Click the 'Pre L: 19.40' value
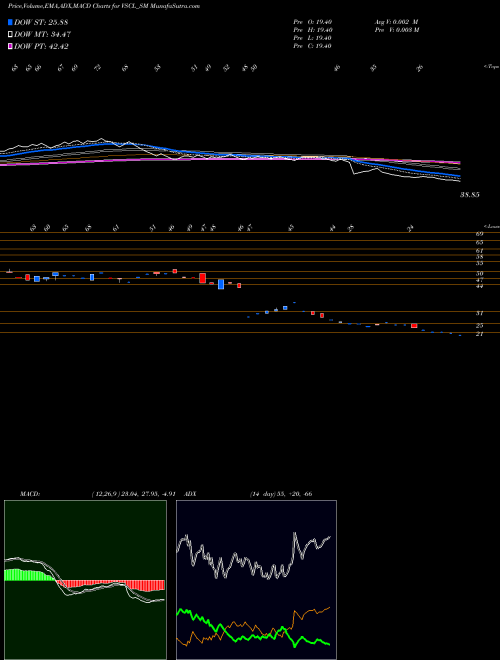This screenshot has height=660, width=500. [x=312, y=38]
